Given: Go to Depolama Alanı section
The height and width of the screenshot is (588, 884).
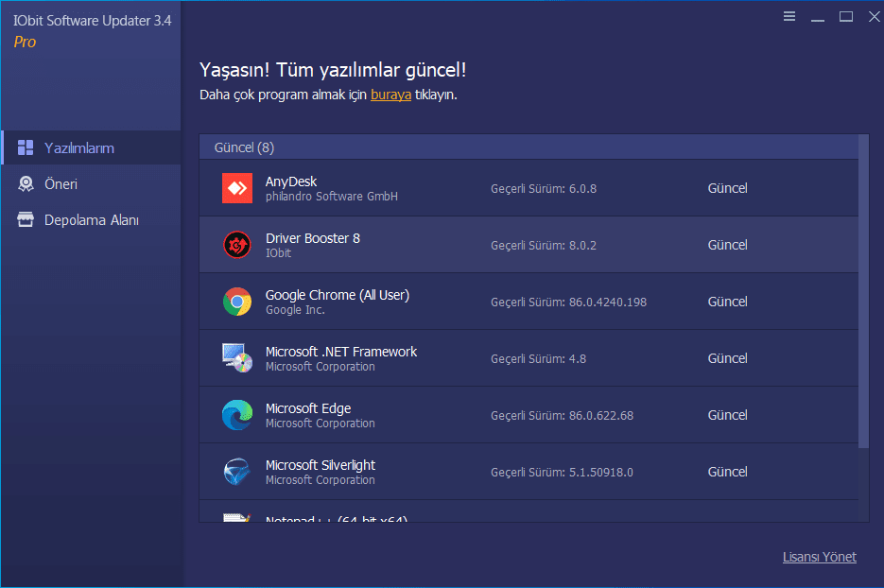Looking at the screenshot, I should click(x=91, y=220).
